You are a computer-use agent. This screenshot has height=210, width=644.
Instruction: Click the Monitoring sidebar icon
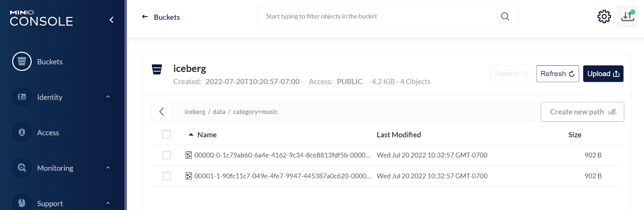click(x=22, y=168)
